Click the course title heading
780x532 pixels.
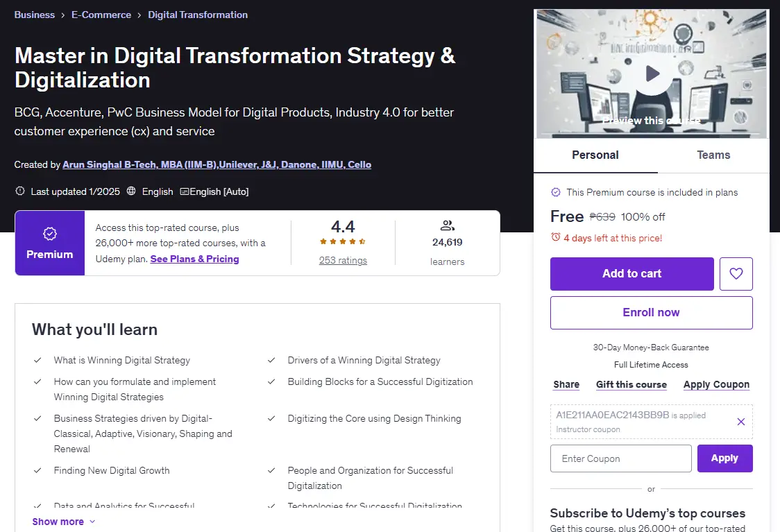[x=235, y=67]
